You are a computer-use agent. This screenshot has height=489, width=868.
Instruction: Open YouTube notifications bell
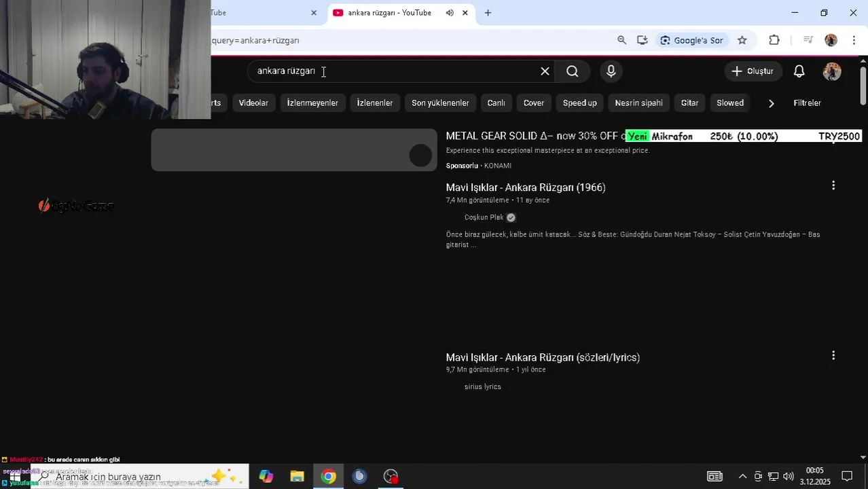click(x=799, y=71)
